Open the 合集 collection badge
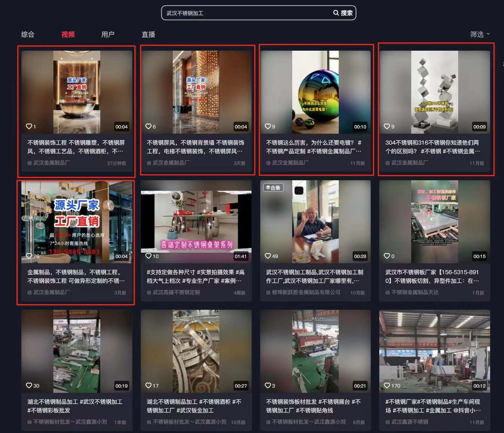 coord(273,188)
